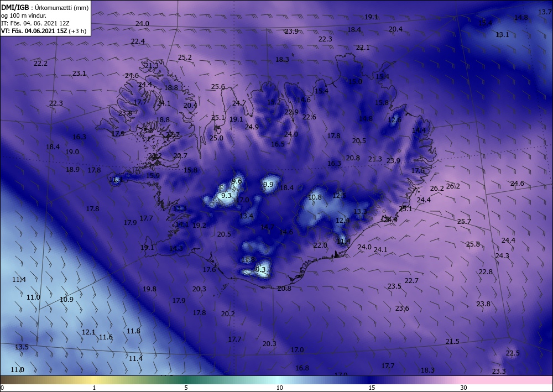Click the map value '11.6'
553x392 pixels.
(x=106, y=337)
